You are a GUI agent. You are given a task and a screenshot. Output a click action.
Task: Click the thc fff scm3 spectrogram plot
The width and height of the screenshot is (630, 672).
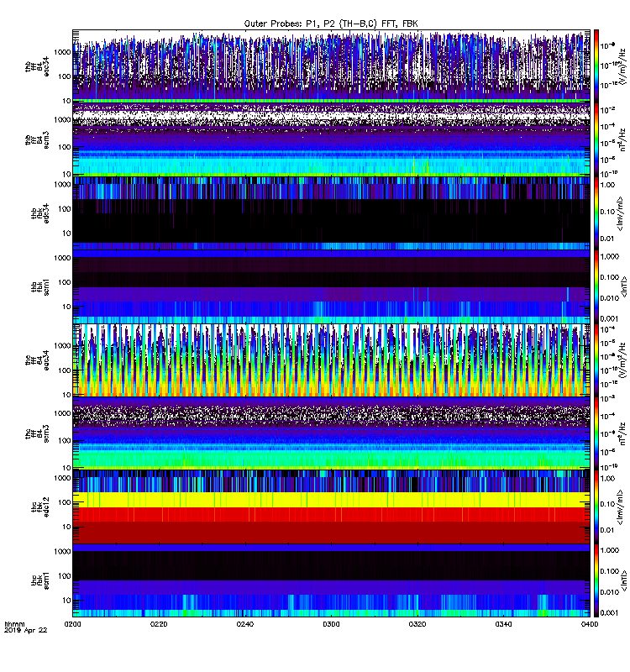pos(331,433)
